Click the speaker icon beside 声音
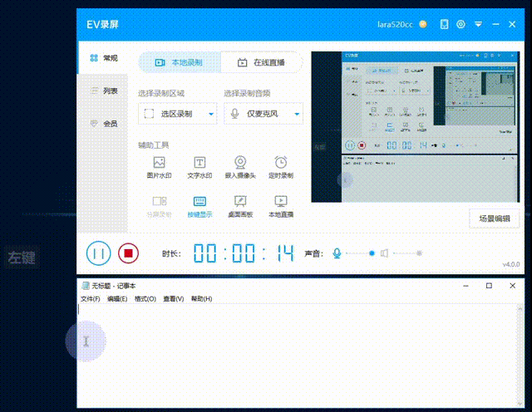This screenshot has width=532, height=412. click(x=384, y=253)
